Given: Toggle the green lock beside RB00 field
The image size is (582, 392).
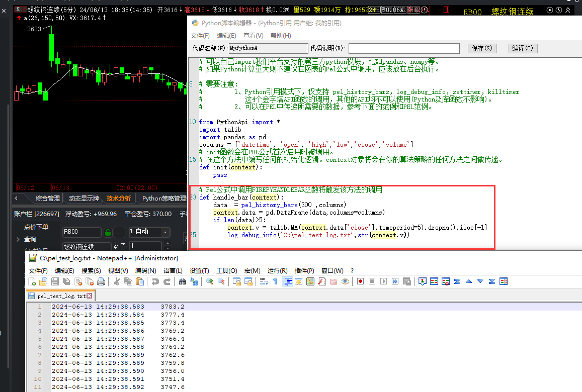Looking at the screenshot, I should click(x=108, y=233).
